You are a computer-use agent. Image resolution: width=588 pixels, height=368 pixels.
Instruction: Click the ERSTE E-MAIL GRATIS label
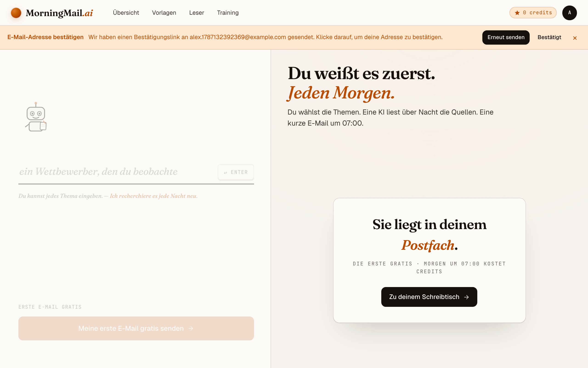[50, 307]
